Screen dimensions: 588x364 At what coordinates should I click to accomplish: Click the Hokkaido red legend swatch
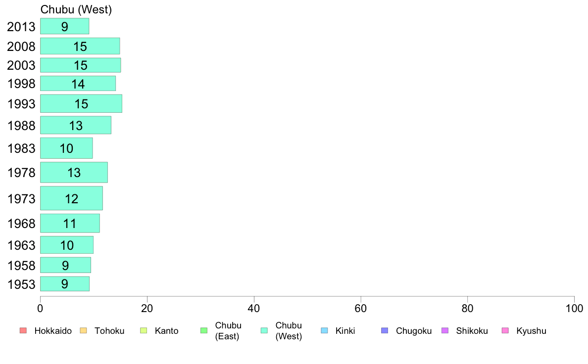click(23, 331)
